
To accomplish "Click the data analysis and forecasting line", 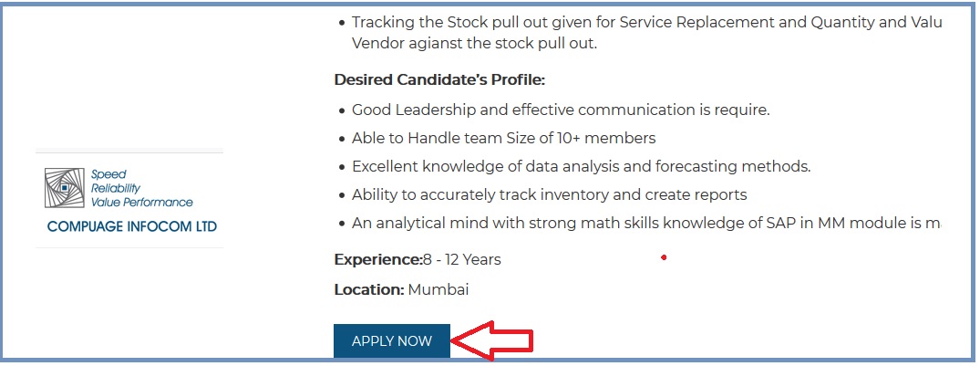I will tap(581, 166).
